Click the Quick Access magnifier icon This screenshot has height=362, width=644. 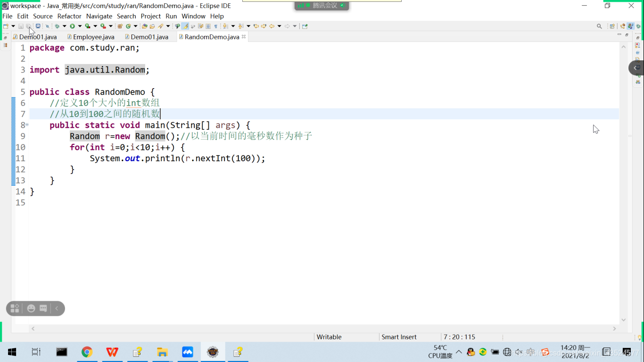(599, 26)
